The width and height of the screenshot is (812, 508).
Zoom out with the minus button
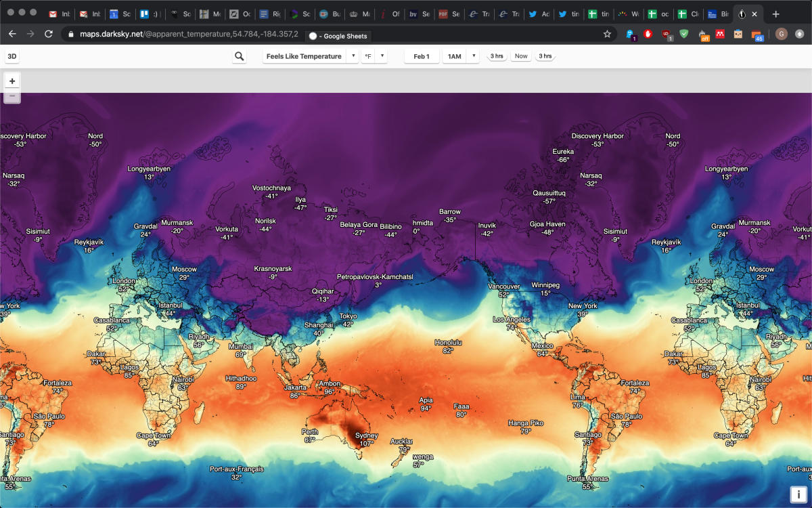[12, 96]
